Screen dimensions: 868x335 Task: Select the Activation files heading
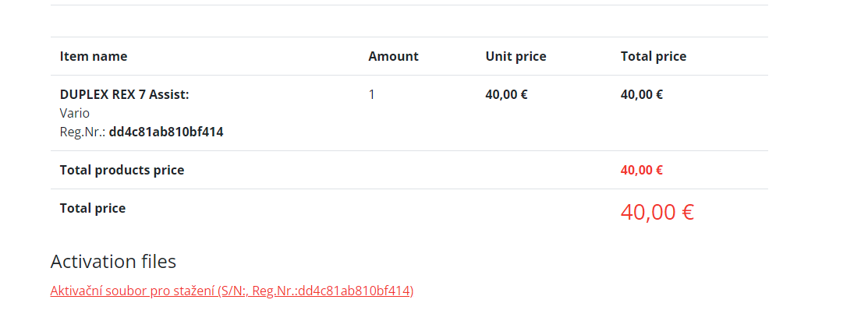point(114,262)
